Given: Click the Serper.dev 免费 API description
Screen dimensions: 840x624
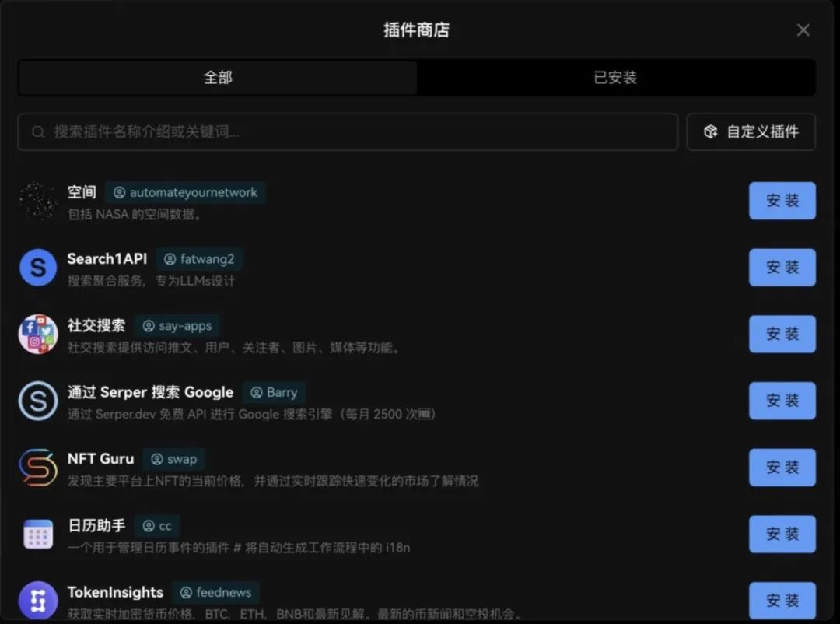Looking at the screenshot, I should [252, 415].
